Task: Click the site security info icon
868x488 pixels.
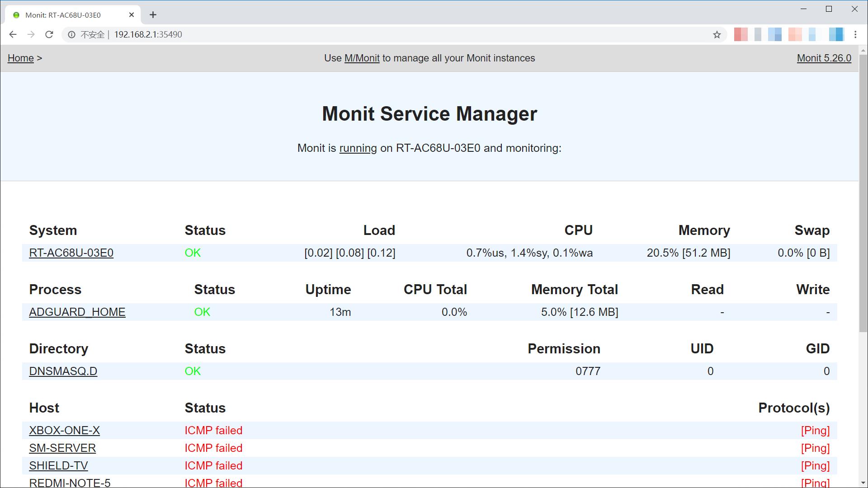Action: pyautogui.click(x=71, y=35)
